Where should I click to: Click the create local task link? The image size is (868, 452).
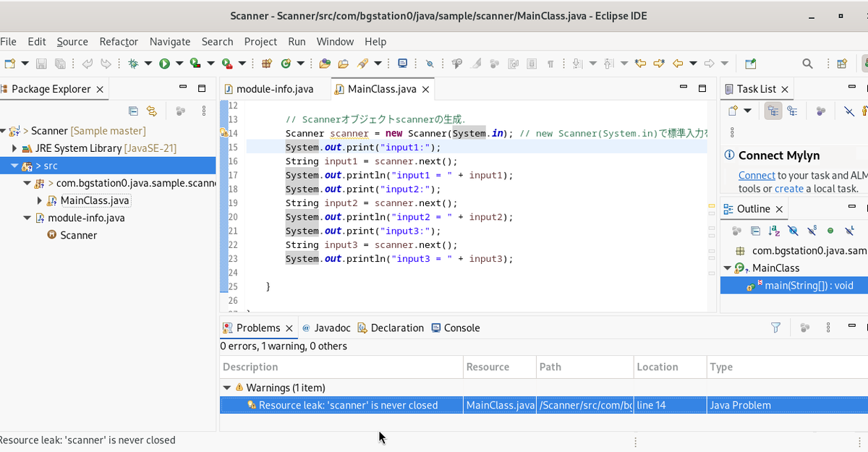(788, 188)
